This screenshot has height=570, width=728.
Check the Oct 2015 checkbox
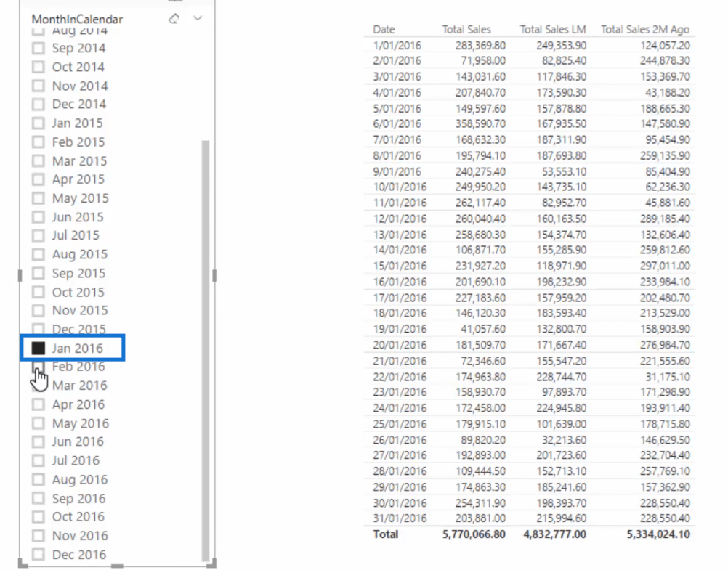point(39,293)
